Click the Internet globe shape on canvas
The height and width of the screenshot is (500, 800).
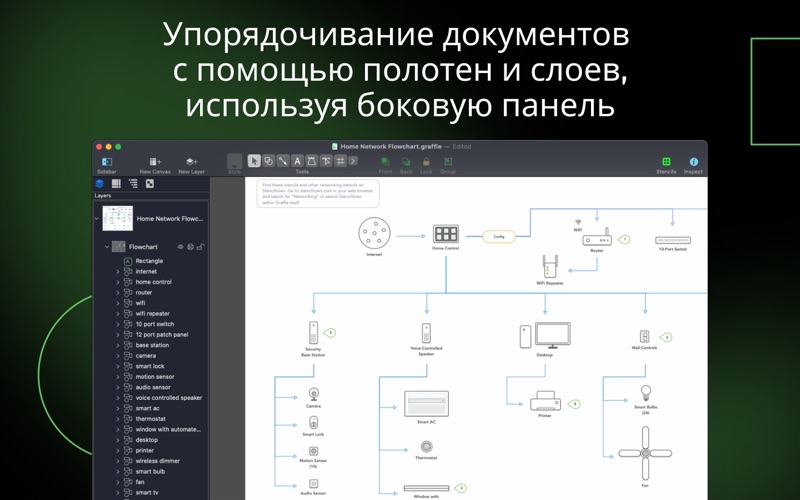(374, 233)
